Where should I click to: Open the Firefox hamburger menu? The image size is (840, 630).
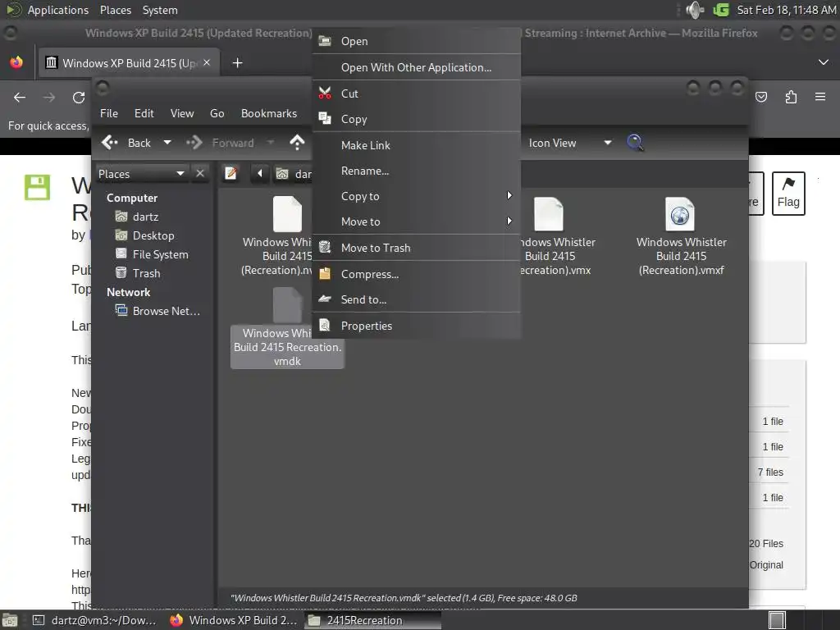[x=820, y=97]
